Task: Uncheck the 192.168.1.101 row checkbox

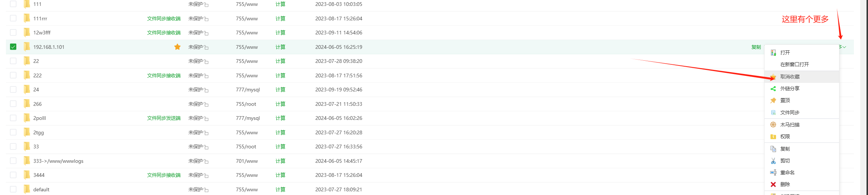Action: tap(13, 47)
